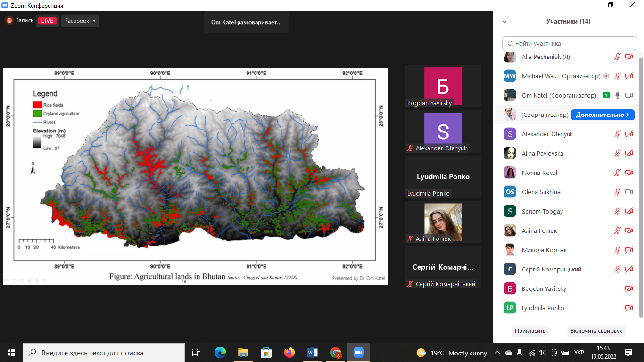The width and height of the screenshot is (644, 362).
Task: Open the Facebook live stream dropdown
Action: pos(81,21)
